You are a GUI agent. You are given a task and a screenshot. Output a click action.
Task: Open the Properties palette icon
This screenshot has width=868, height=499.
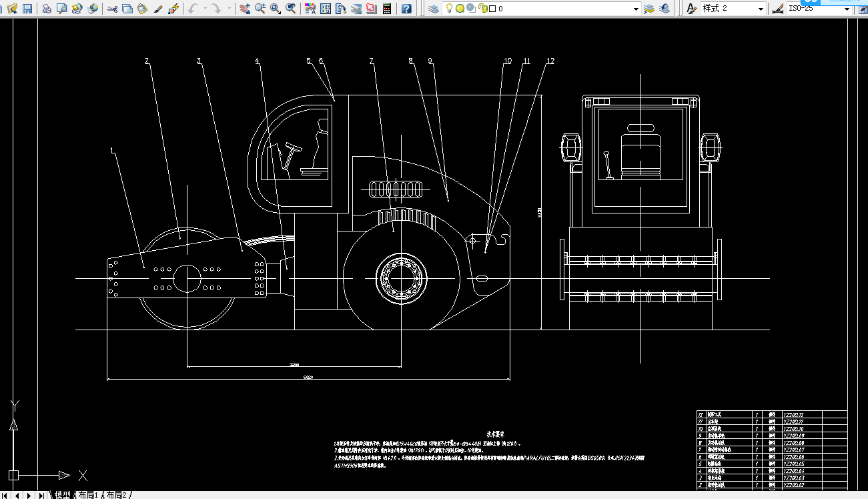pos(310,9)
